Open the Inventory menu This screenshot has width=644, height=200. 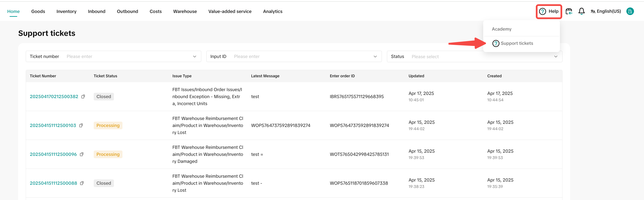[x=66, y=11]
